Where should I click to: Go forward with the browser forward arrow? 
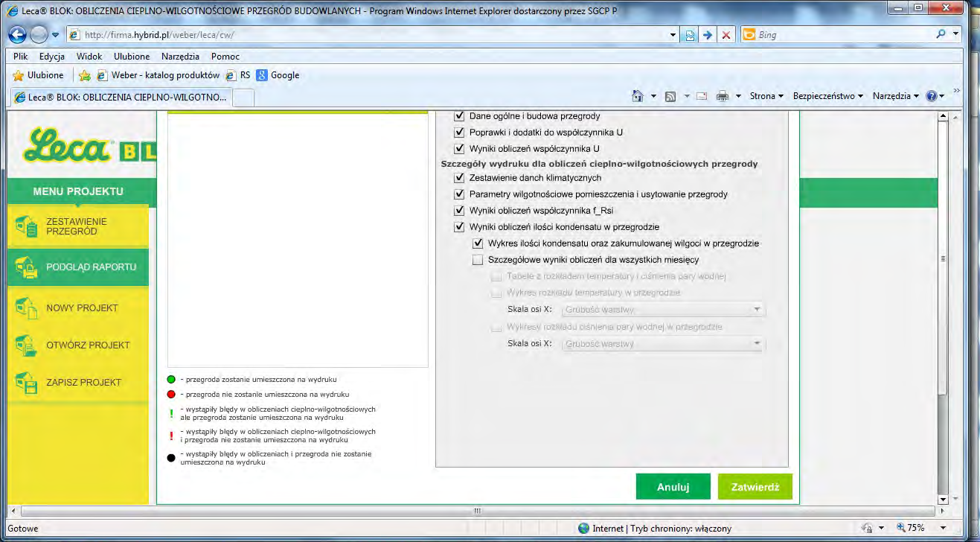(x=39, y=35)
